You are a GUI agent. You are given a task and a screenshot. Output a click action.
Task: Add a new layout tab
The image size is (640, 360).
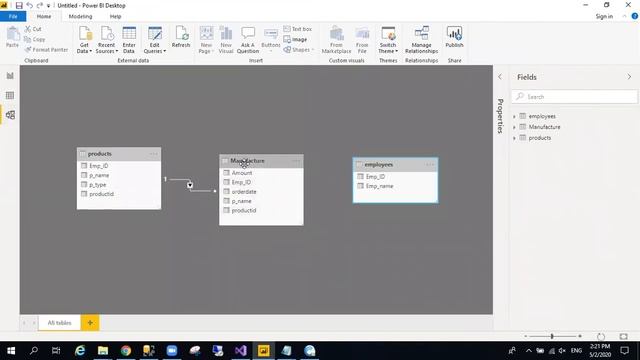(90, 323)
